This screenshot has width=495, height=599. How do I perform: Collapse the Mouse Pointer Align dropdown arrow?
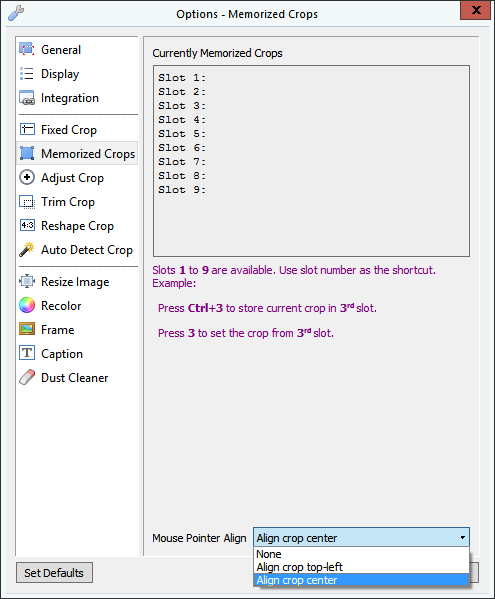(x=463, y=537)
